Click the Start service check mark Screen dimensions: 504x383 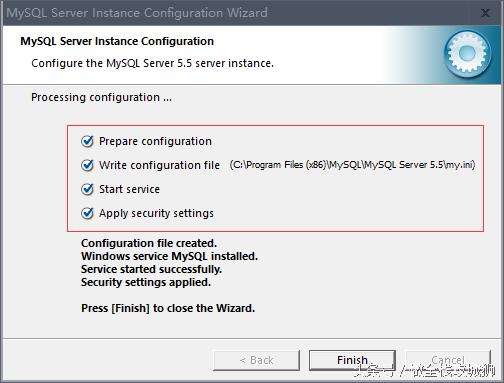[87, 189]
